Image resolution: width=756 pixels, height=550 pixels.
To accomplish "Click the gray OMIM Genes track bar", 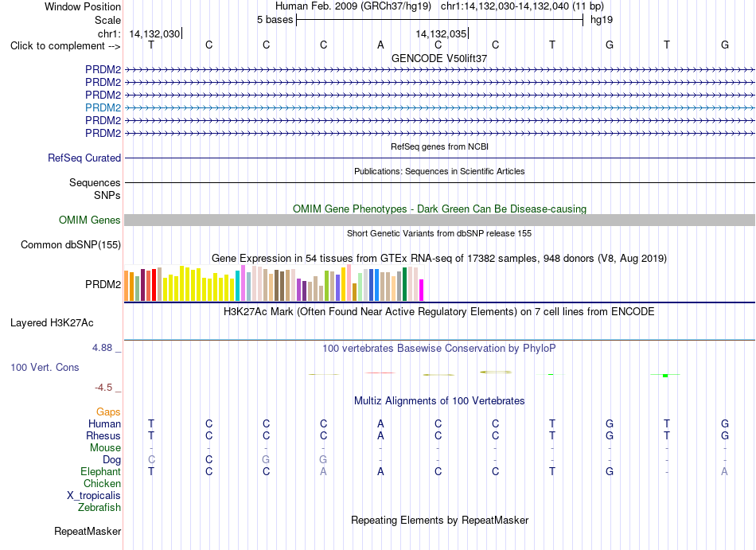I will click(x=439, y=220).
